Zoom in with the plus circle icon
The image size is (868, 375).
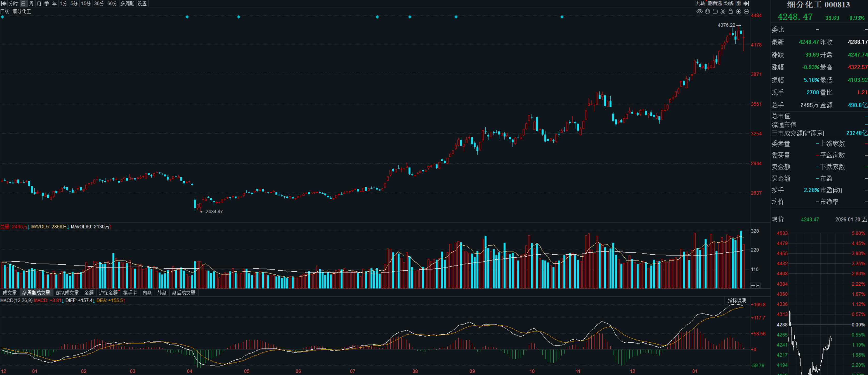coord(738,11)
